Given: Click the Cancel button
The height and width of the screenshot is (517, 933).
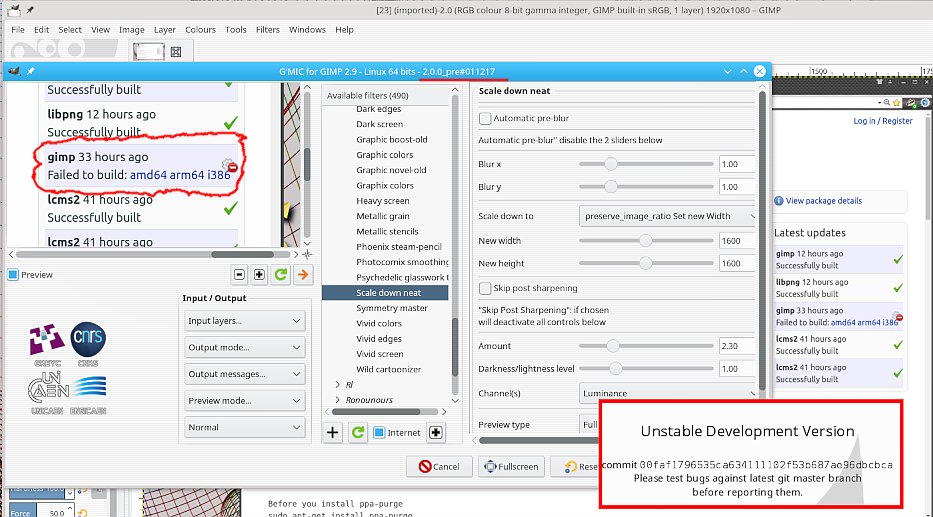Looking at the screenshot, I should coord(439,466).
